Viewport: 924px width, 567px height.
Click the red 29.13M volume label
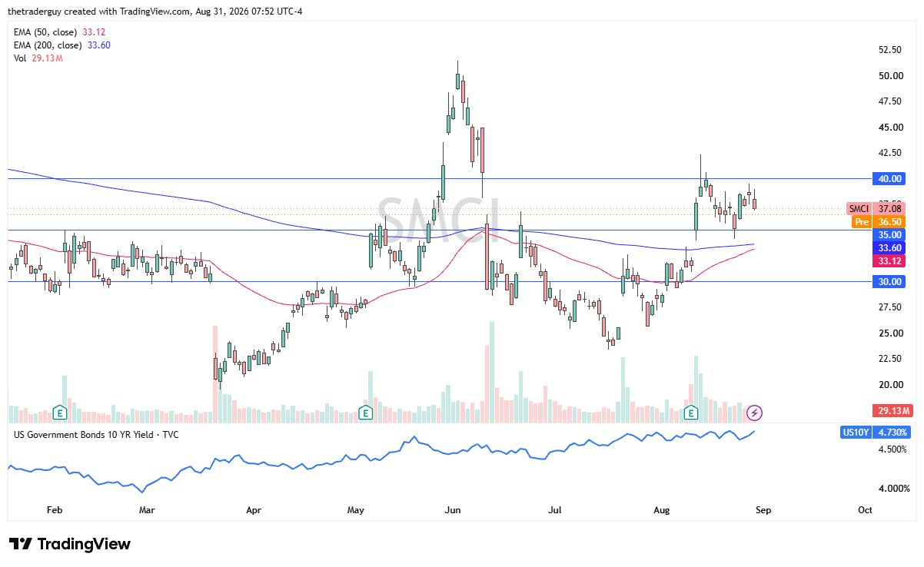(x=892, y=411)
